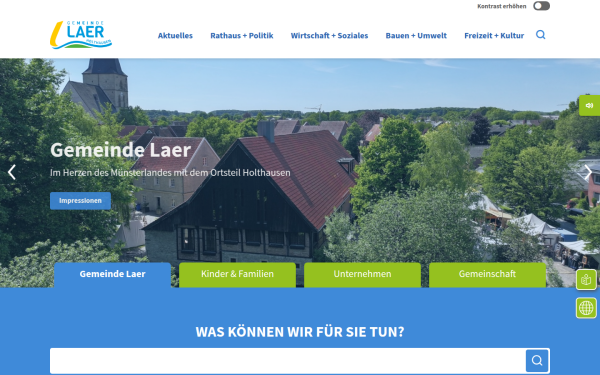600x375 pixels.
Task: Expand the Rathaus + Politik menu
Action: (x=242, y=36)
